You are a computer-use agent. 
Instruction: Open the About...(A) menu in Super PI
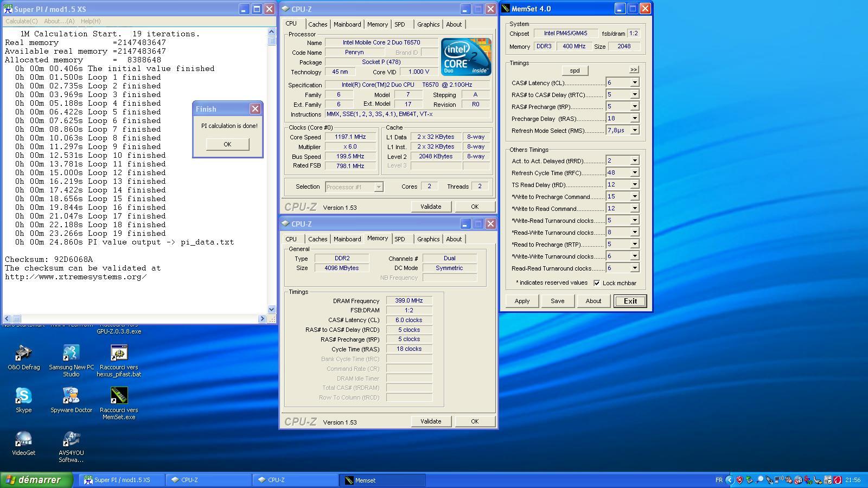click(59, 21)
